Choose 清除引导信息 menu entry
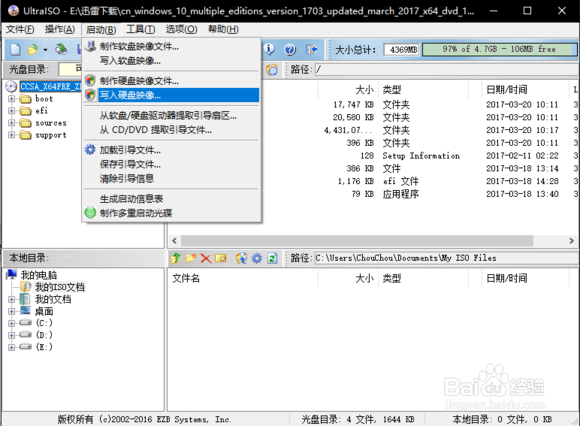 tap(172, 179)
